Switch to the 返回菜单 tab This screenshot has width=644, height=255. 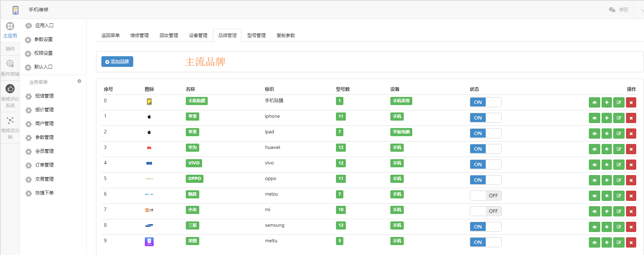pos(111,35)
